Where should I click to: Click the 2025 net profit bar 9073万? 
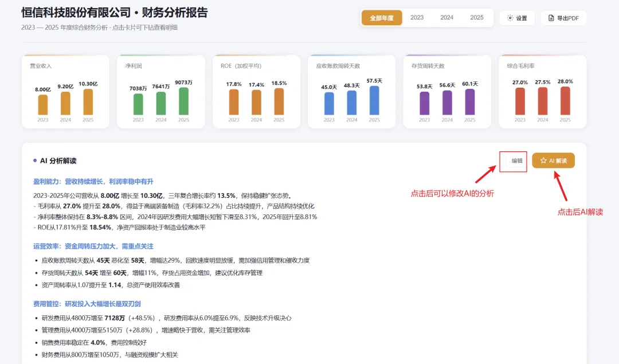(x=183, y=101)
